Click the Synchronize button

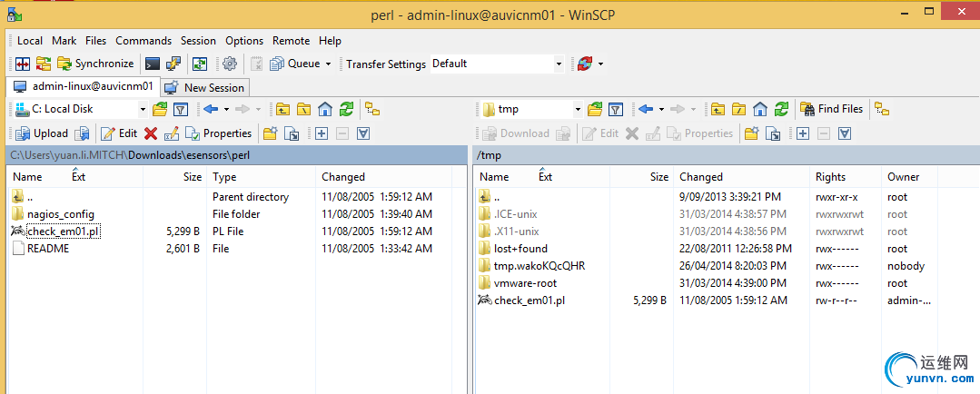95,64
